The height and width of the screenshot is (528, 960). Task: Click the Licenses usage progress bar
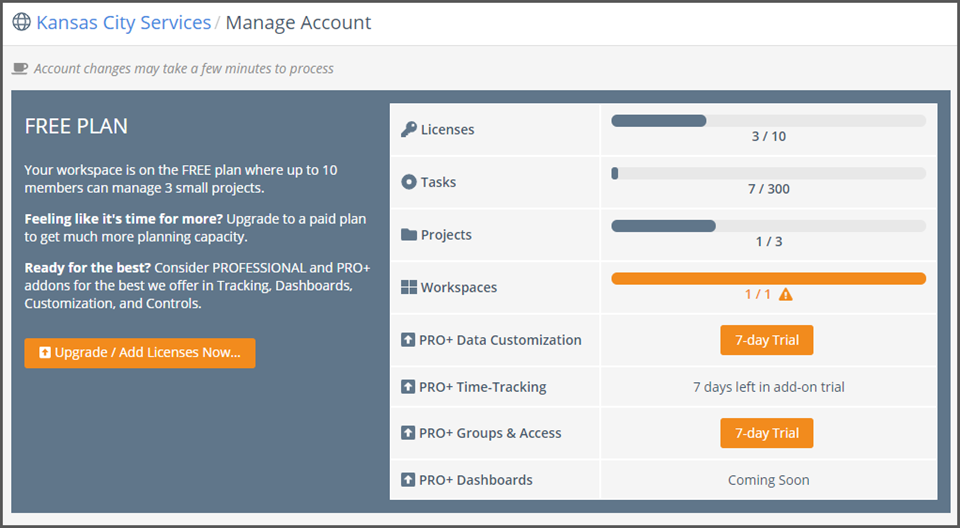point(768,121)
